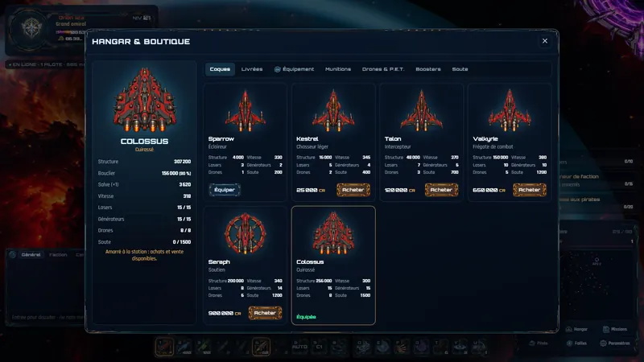Select the C1 hotbar slot
This screenshot has height=362, width=644.
tap(319, 347)
